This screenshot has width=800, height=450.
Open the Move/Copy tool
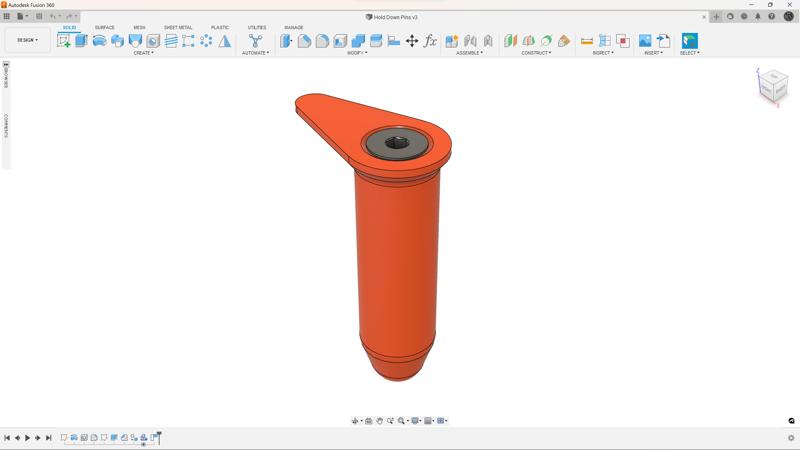(412, 41)
